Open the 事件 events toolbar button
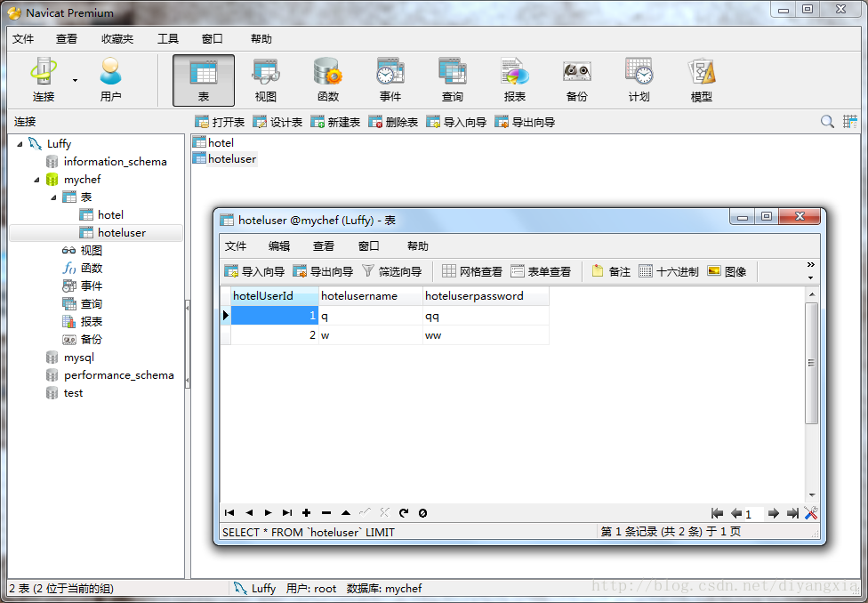The width and height of the screenshot is (868, 603). point(390,80)
